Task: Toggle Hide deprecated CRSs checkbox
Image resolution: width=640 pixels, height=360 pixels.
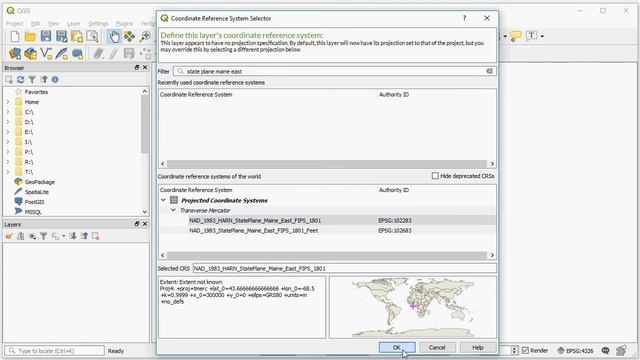Action: 435,176
